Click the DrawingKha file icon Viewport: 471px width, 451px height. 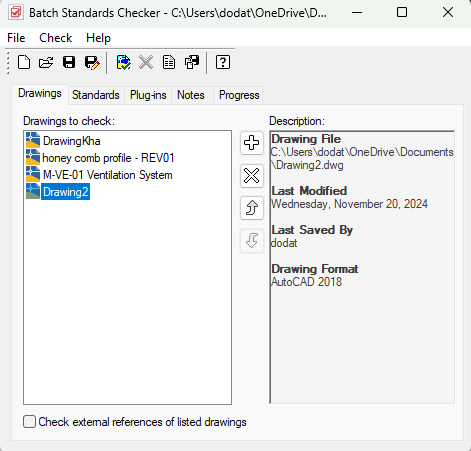point(33,140)
